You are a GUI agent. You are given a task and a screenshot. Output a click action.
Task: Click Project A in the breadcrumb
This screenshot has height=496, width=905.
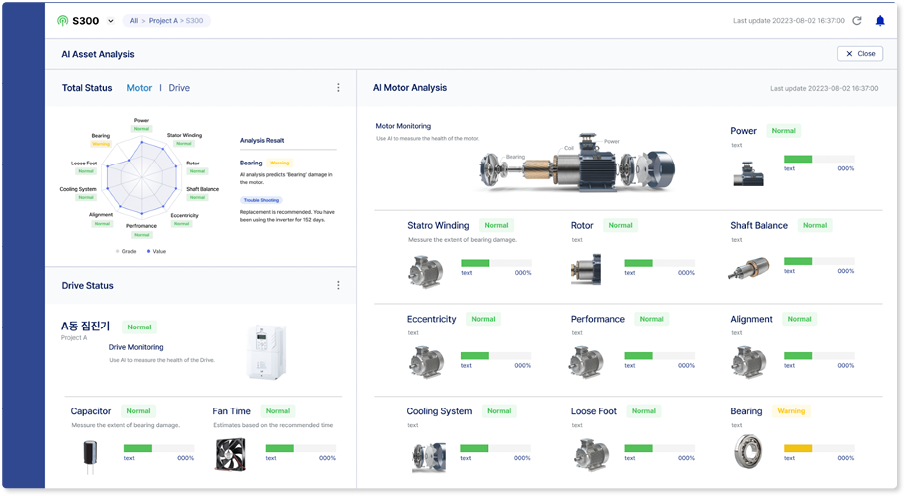(x=164, y=21)
